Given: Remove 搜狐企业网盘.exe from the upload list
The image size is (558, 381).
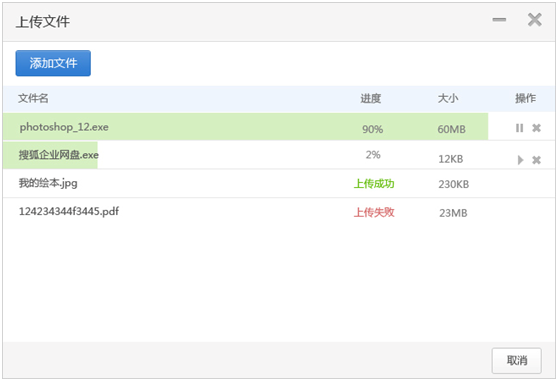Looking at the screenshot, I should coord(536,160).
